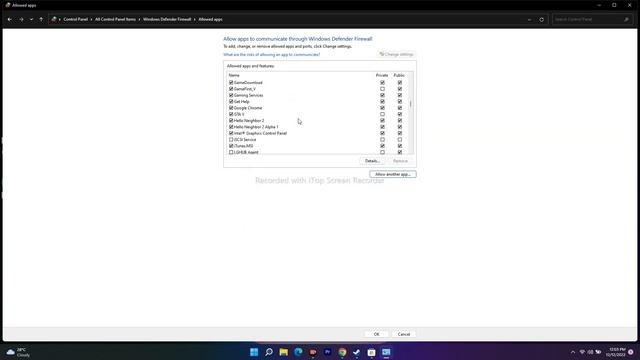
Task: Switch to the Control Panel taskbar icon
Action: (x=386, y=352)
